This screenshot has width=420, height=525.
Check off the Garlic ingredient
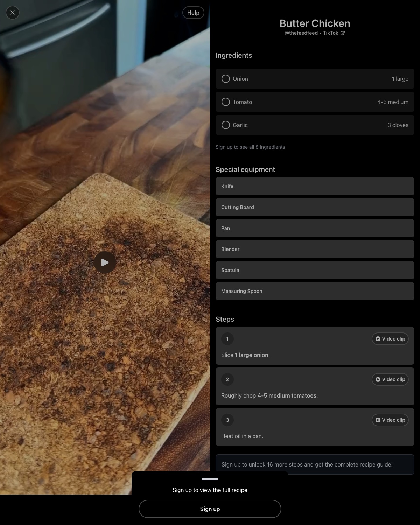tap(226, 125)
